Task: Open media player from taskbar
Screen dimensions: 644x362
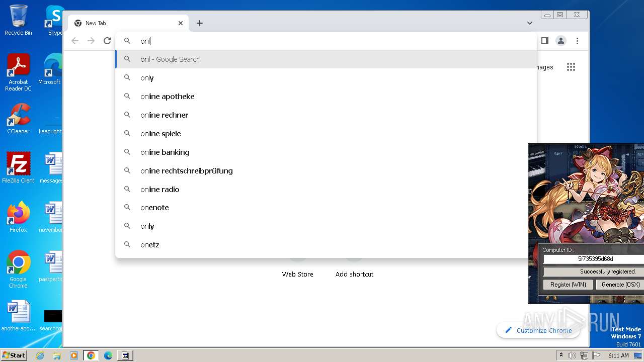Action: point(74,355)
